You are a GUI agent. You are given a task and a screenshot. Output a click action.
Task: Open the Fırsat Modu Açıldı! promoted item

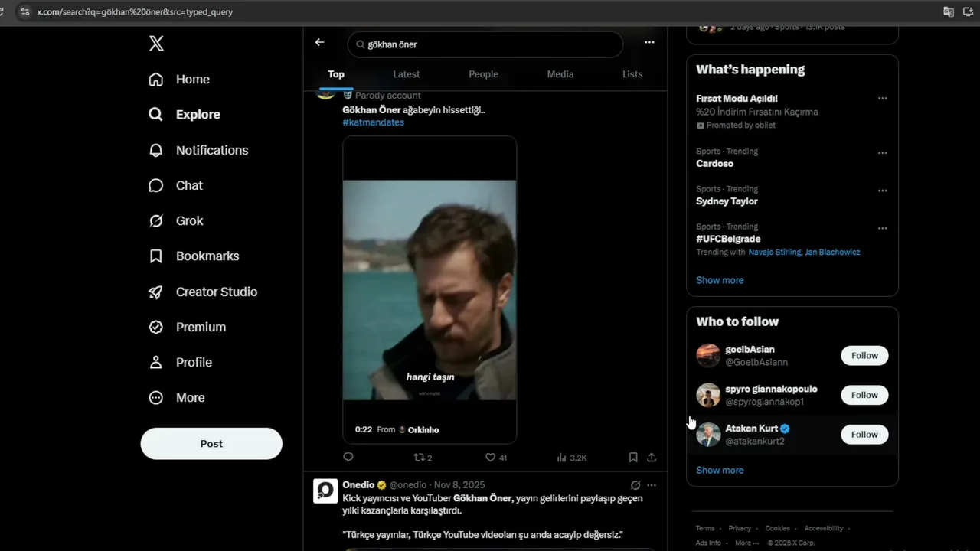point(737,99)
